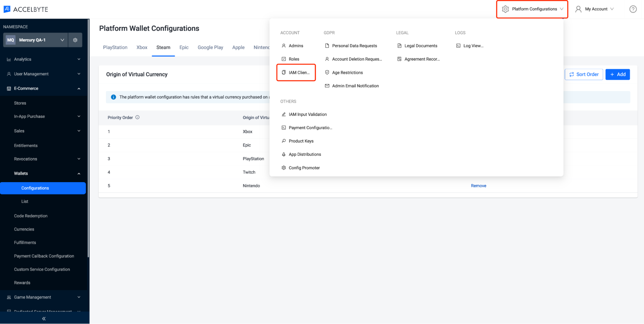
Task: Open Account Deletion Requests menu item
Action: tap(353, 59)
